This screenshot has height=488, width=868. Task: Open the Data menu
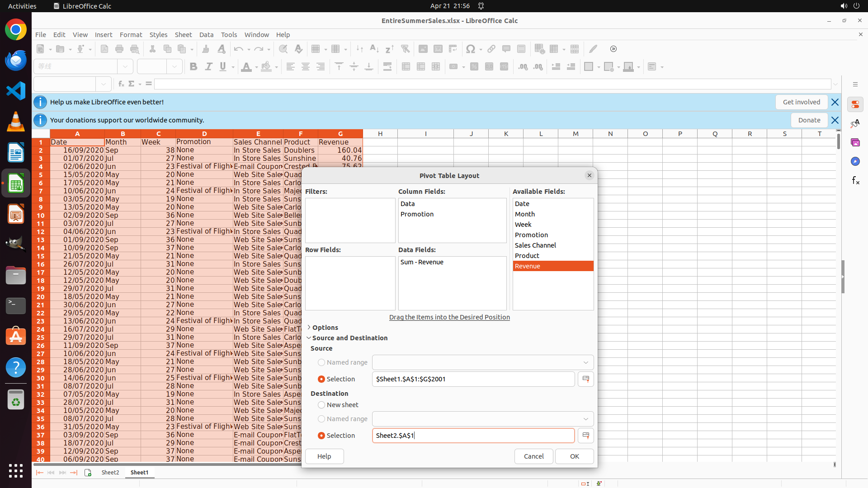click(206, 35)
